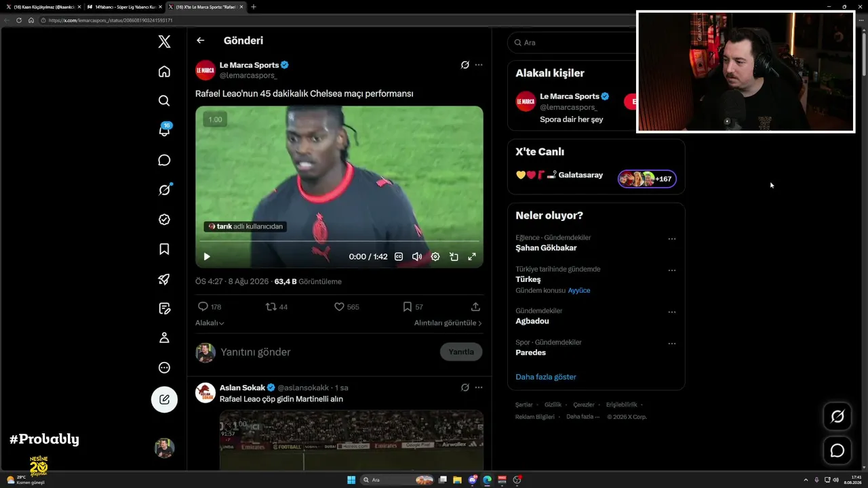Open Messages chat bubble in sidebar
The image size is (868, 488).
coord(164,161)
